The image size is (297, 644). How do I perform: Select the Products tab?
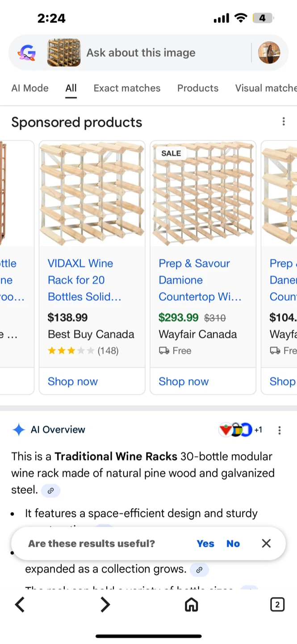click(x=197, y=88)
